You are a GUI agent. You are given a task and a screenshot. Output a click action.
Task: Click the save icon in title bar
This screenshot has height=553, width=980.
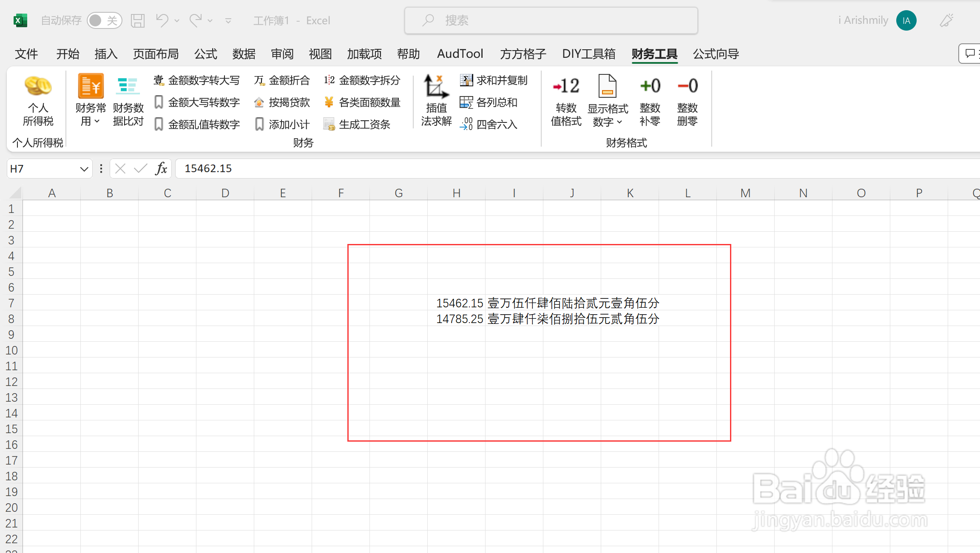pyautogui.click(x=138, y=20)
